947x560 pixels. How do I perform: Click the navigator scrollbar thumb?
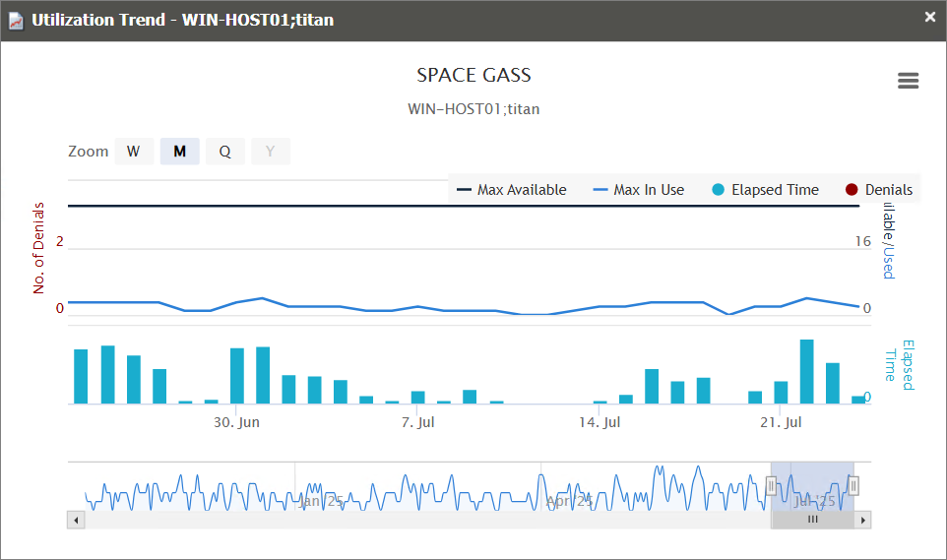[813, 520]
